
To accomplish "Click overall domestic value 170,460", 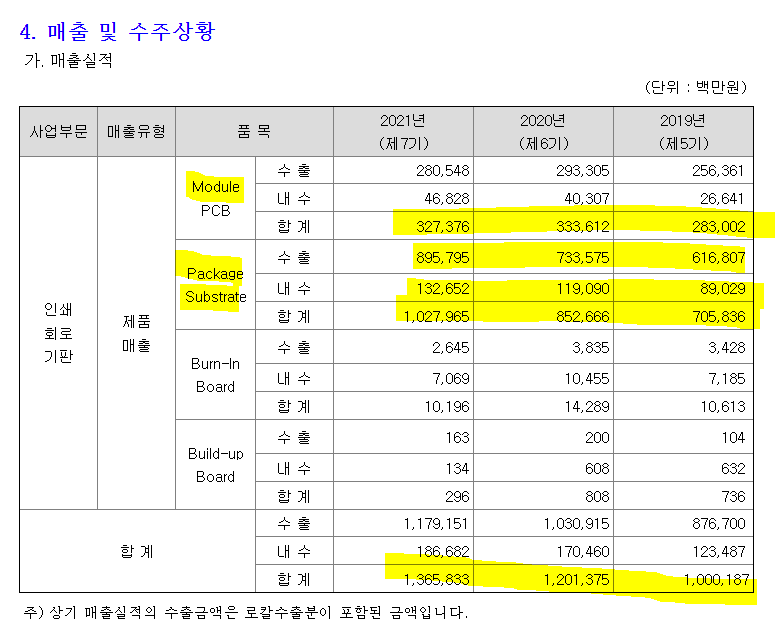I will [583, 551].
